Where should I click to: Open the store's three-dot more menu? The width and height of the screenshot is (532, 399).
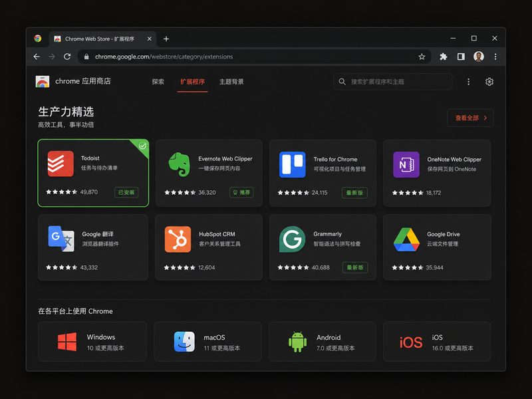point(468,82)
